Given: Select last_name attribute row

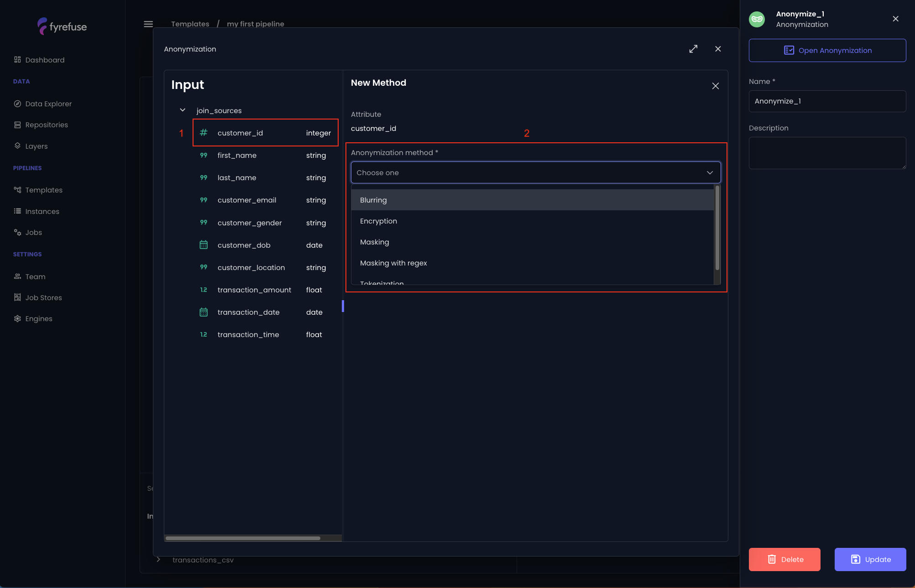Looking at the screenshot, I should point(266,178).
